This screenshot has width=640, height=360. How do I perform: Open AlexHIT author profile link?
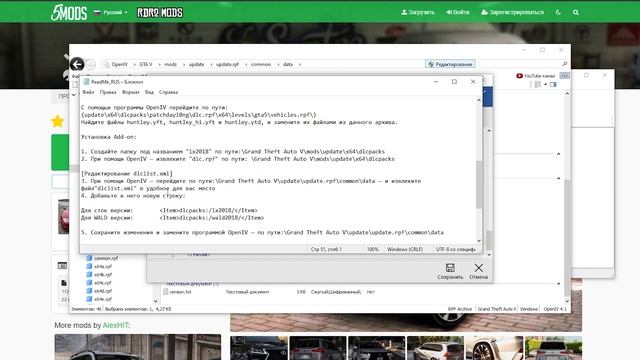pos(116,325)
